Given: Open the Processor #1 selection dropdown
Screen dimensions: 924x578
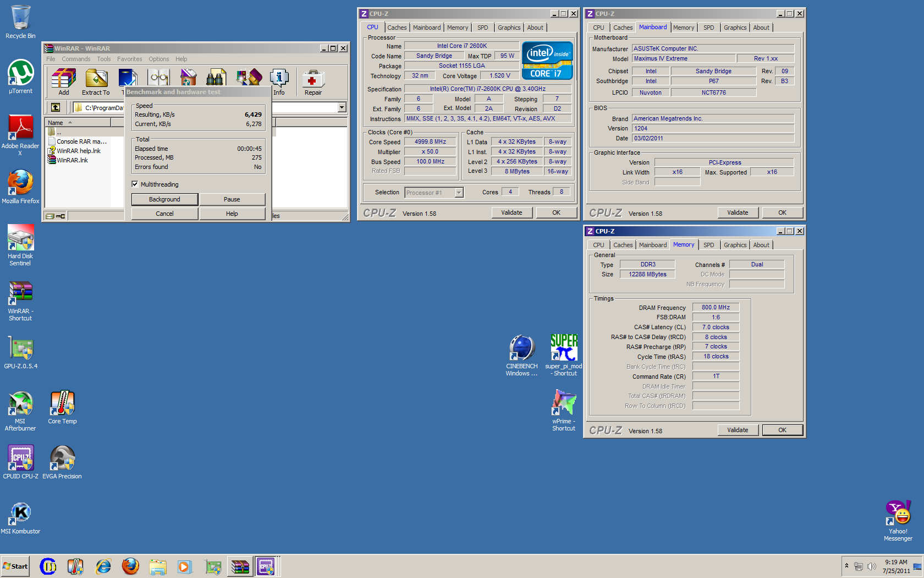Looking at the screenshot, I should pos(459,193).
